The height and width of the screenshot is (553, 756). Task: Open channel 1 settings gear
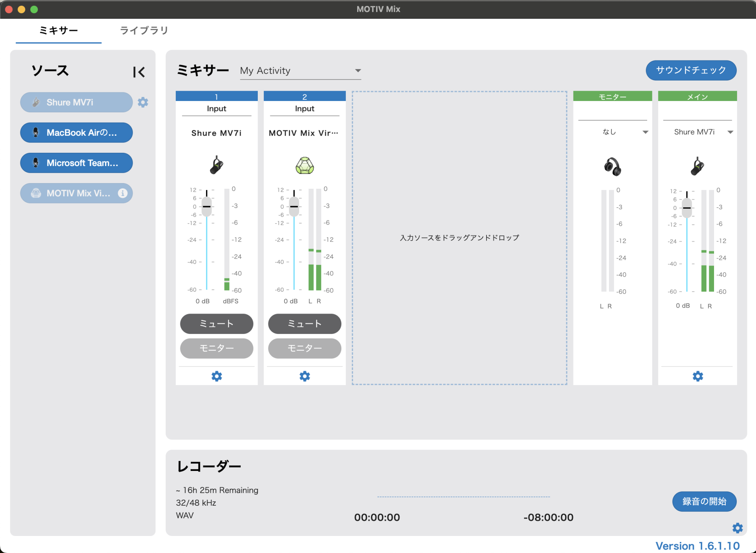click(x=217, y=376)
